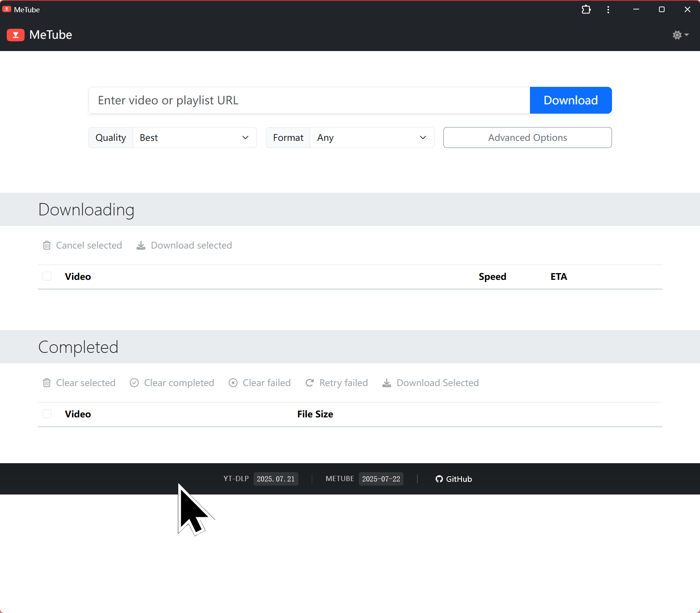This screenshot has height=613, width=700.
Task: Click the Retry failed refresh icon
Action: coord(310,383)
